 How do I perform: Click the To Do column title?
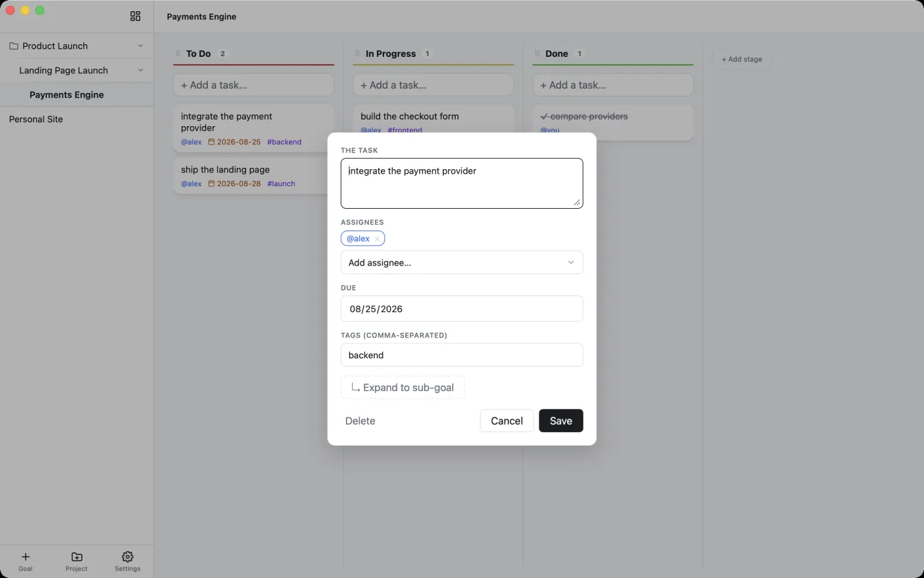[x=198, y=54]
